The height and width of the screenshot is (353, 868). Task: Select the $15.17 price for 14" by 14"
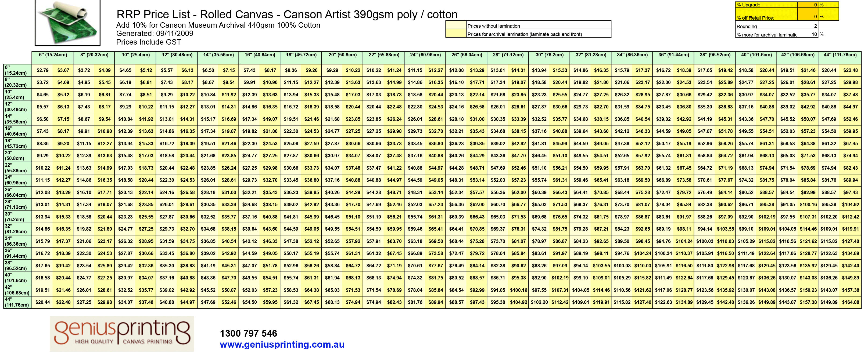208,119
